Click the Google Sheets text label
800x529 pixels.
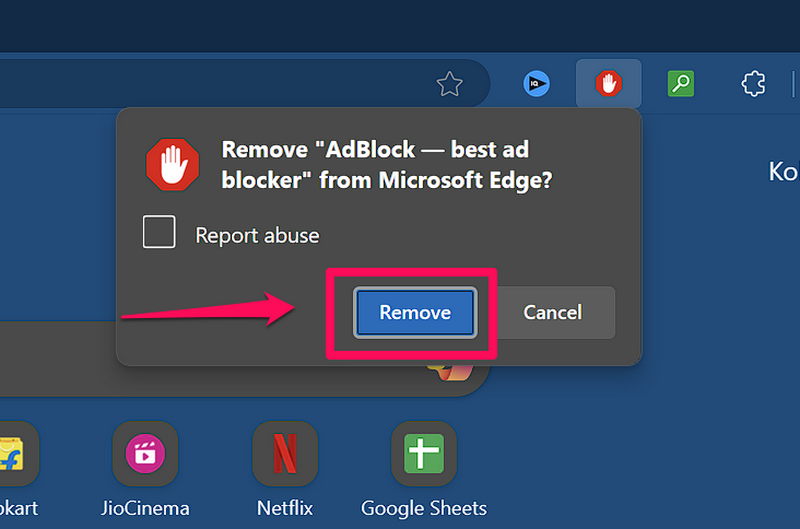tap(424, 508)
